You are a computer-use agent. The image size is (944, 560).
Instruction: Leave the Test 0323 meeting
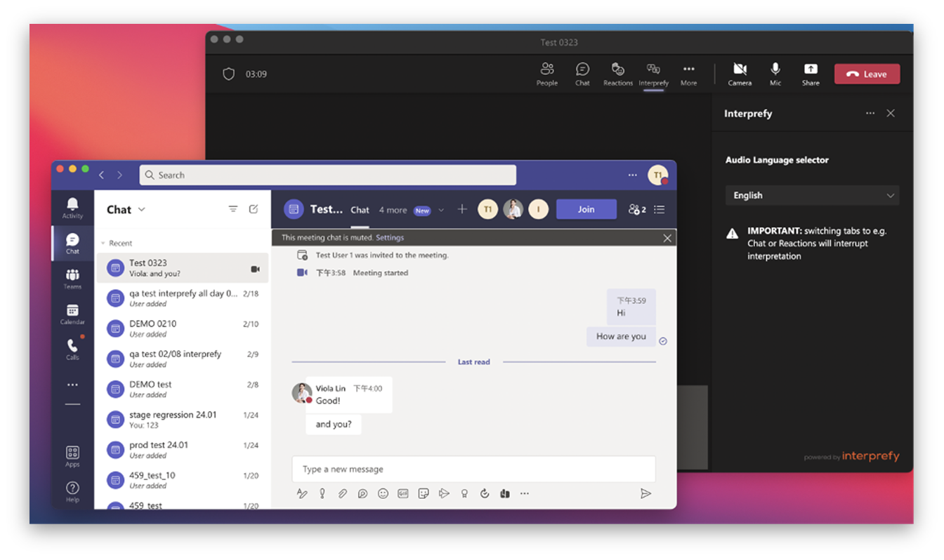click(x=867, y=74)
